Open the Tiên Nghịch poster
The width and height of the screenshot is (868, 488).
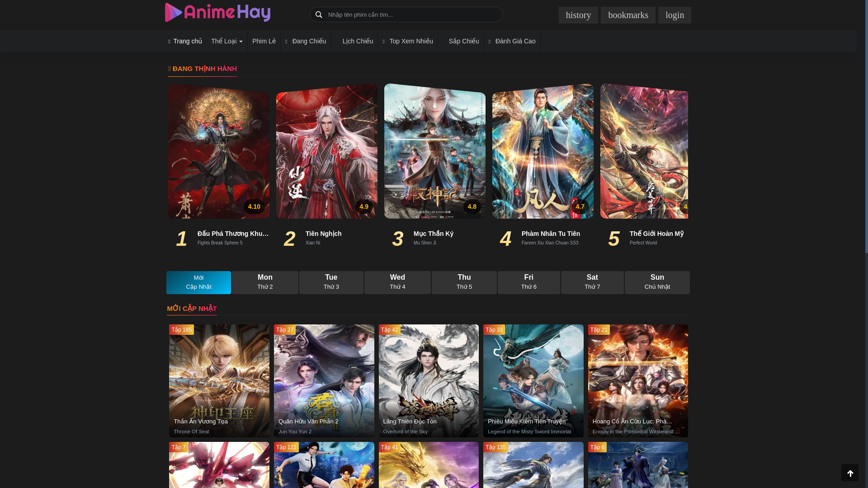tap(327, 151)
